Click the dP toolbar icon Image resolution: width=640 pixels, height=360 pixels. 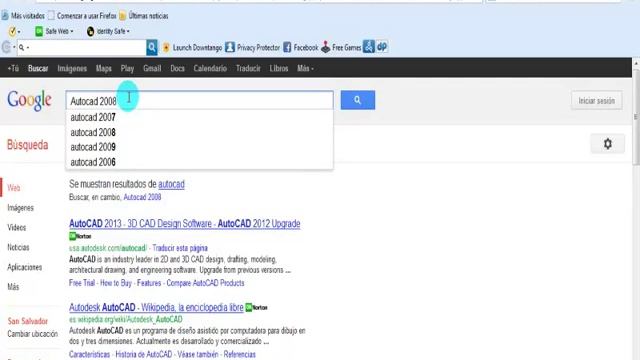tap(382, 47)
